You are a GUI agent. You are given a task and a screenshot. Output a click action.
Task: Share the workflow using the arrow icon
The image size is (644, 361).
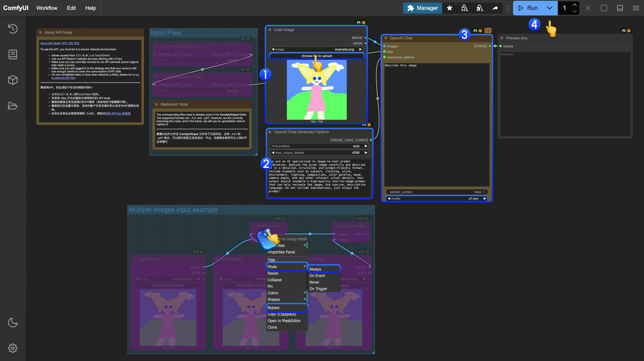[495, 8]
